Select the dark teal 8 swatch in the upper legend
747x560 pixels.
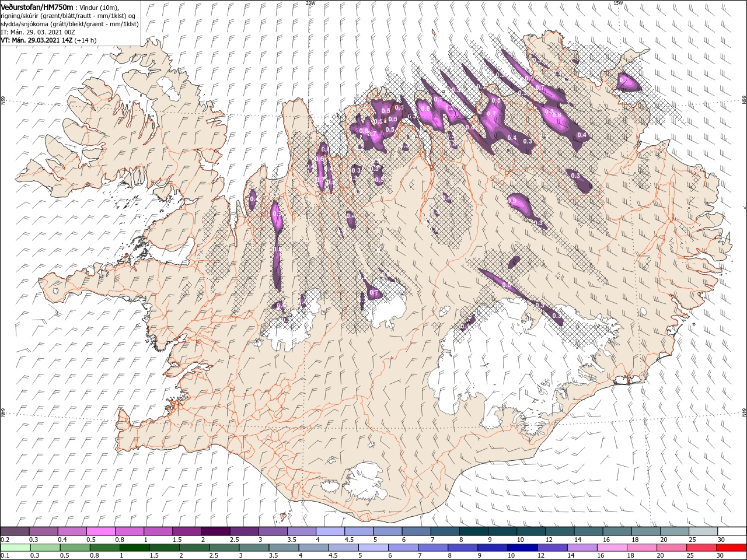pyautogui.click(x=473, y=531)
